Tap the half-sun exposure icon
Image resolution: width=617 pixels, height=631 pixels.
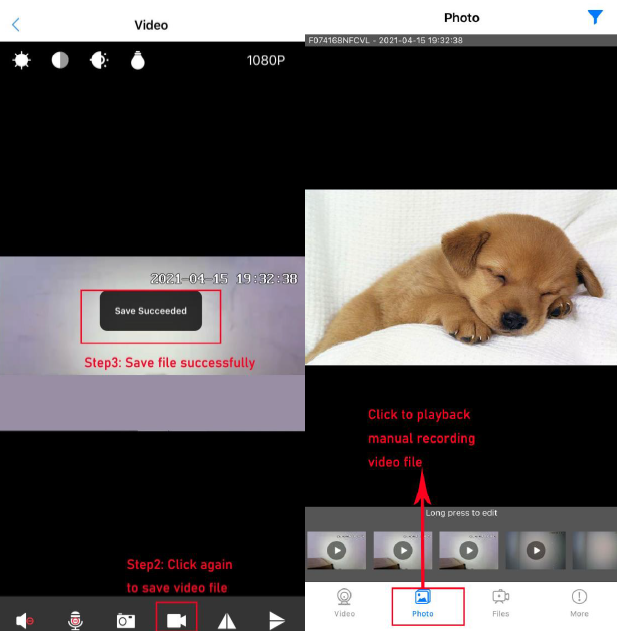[x=99, y=60]
